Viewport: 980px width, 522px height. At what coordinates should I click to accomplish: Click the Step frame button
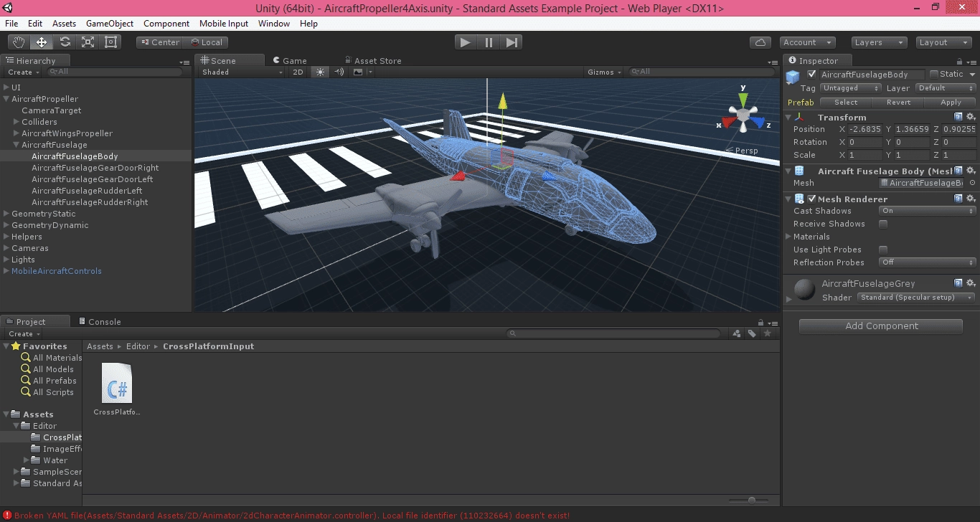click(x=512, y=42)
